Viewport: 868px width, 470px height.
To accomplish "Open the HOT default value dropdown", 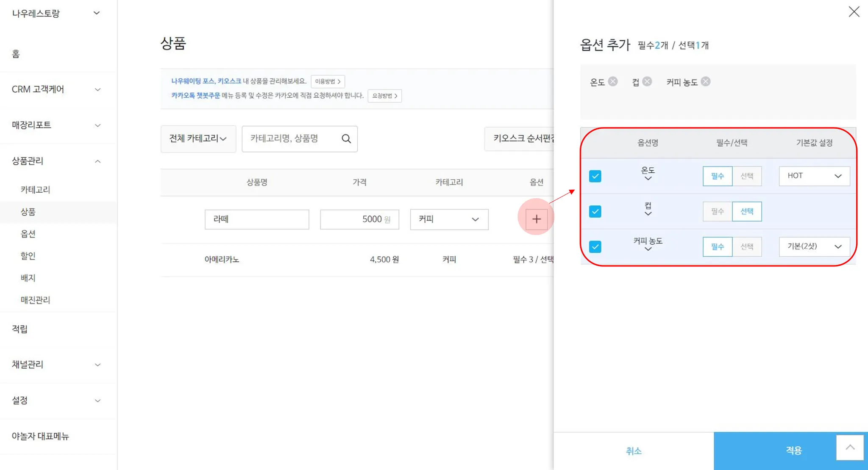I will pos(814,176).
